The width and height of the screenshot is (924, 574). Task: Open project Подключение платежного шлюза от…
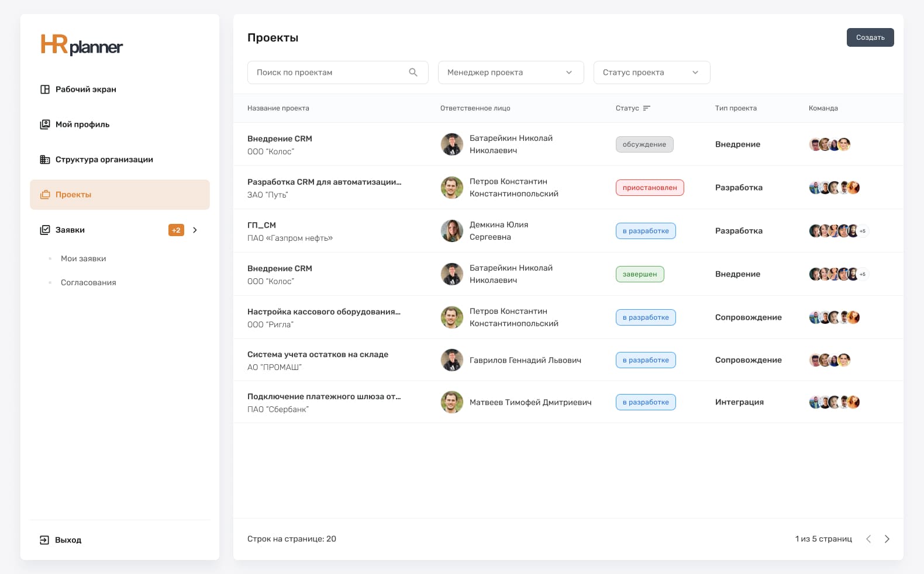point(324,396)
